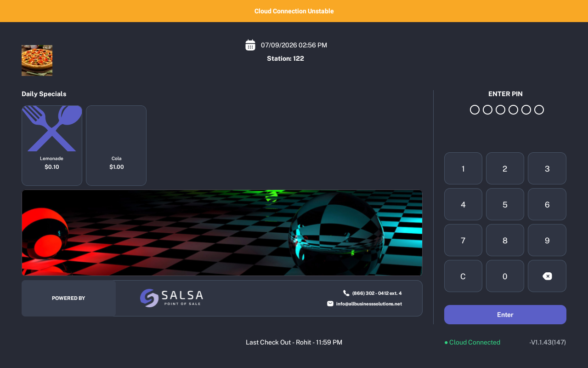The image size is (588, 368).
Task: Tap keypad digit 3
Action: coord(547,168)
